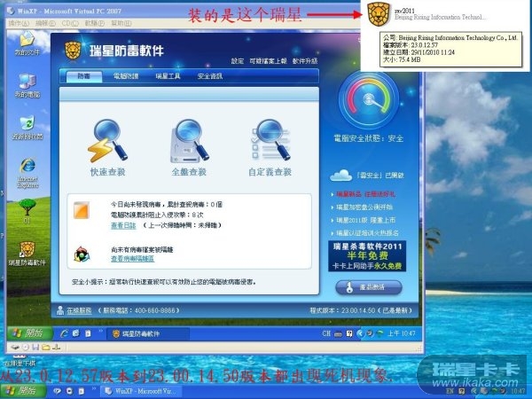Open the 瑞星防毒軟件 desktop shortcut
532x399 pixels.
click(x=27, y=253)
